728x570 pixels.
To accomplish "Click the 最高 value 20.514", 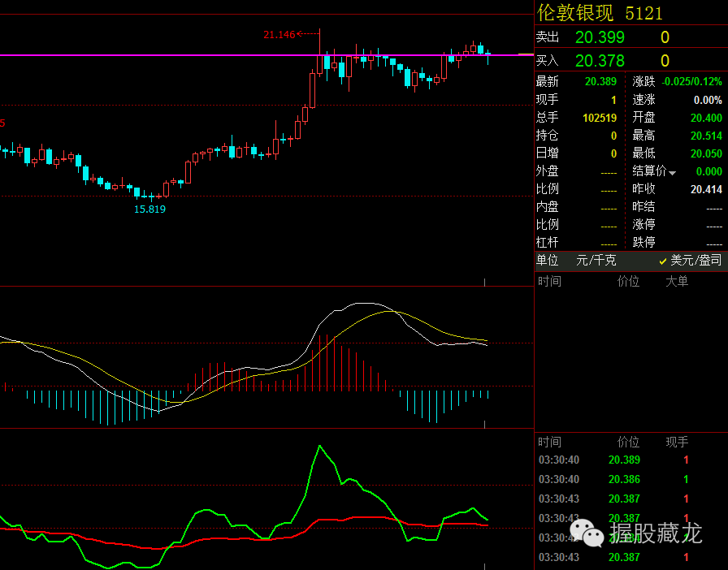I will point(705,136).
